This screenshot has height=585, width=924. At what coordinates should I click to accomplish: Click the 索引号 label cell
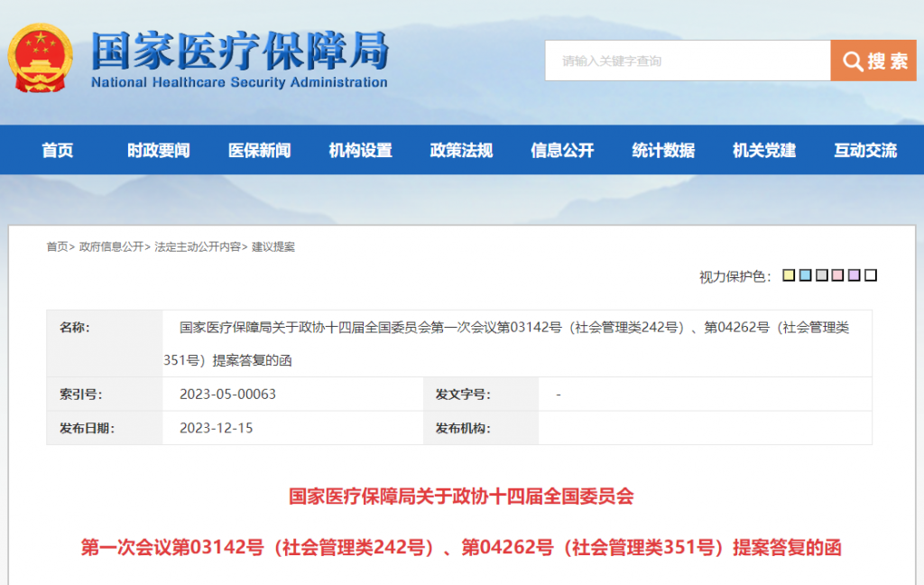105,394
